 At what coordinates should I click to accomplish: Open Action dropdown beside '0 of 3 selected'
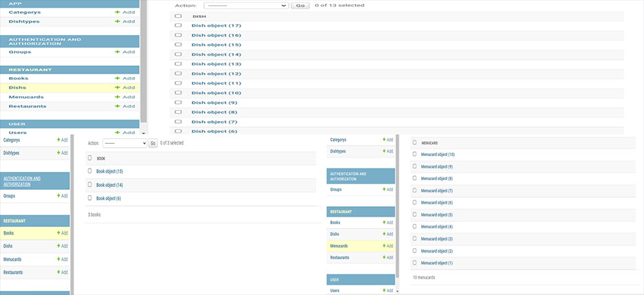click(x=125, y=143)
